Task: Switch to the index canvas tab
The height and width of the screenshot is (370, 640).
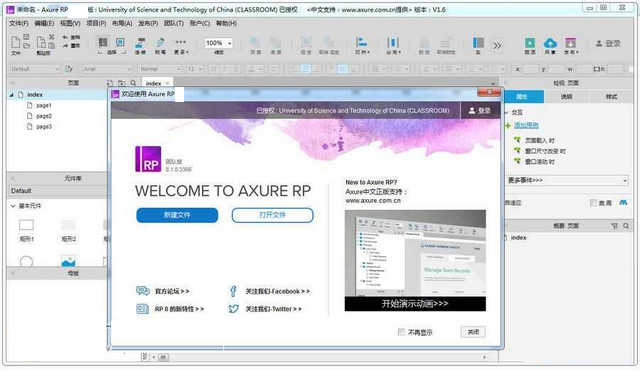Action: [x=157, y=83]
